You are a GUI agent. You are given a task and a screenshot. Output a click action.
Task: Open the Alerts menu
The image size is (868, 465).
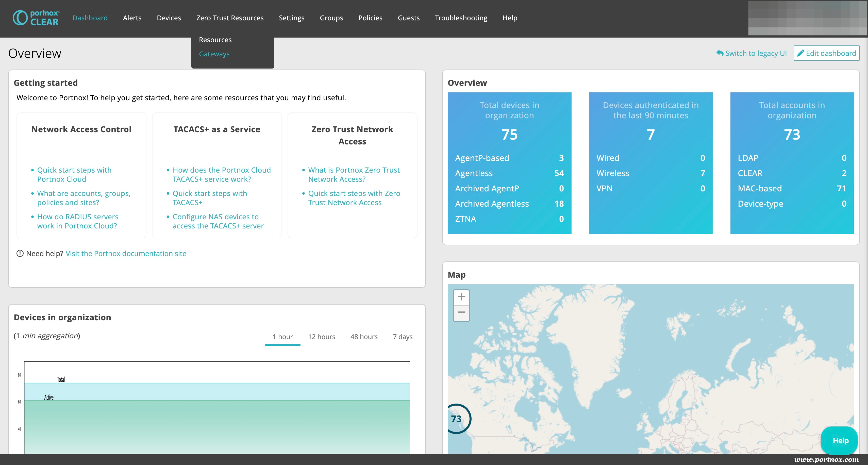coord(132,18)
